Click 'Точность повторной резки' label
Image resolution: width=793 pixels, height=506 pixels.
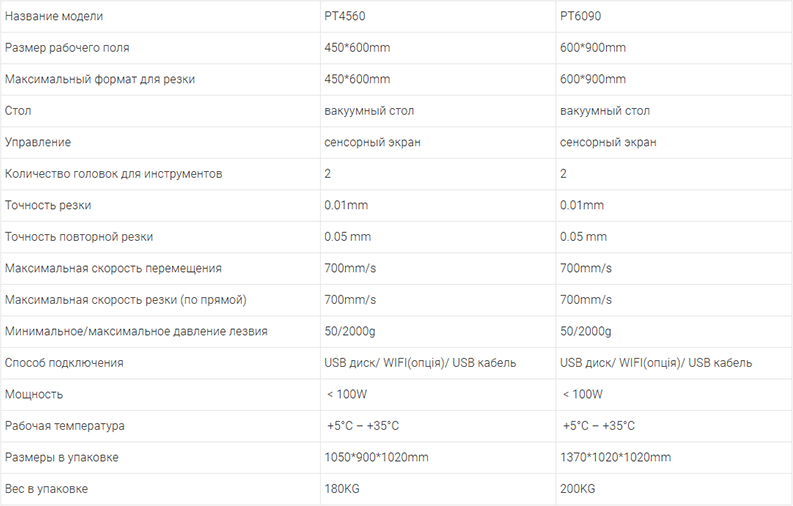pyautogui.click(x=78, y=237)
